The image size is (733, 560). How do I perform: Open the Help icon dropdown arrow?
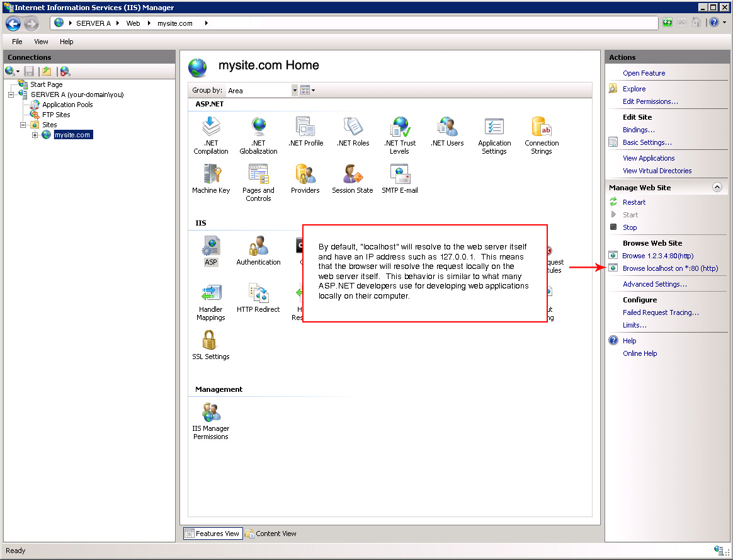pos(725,23)
